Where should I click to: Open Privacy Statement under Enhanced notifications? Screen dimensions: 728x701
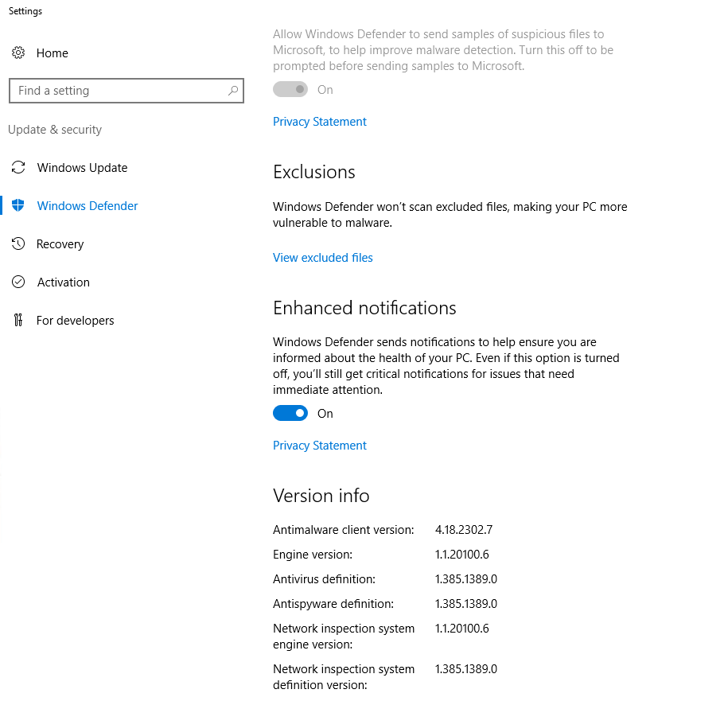[x=319, y=446]
